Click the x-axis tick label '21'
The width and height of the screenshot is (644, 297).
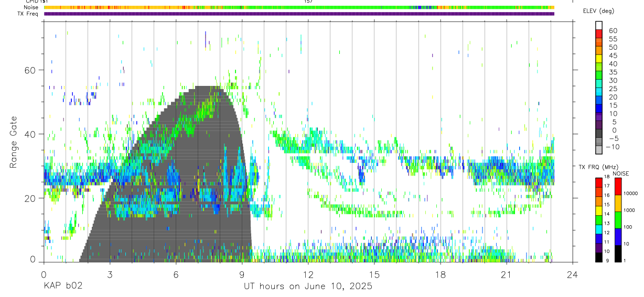507,275
